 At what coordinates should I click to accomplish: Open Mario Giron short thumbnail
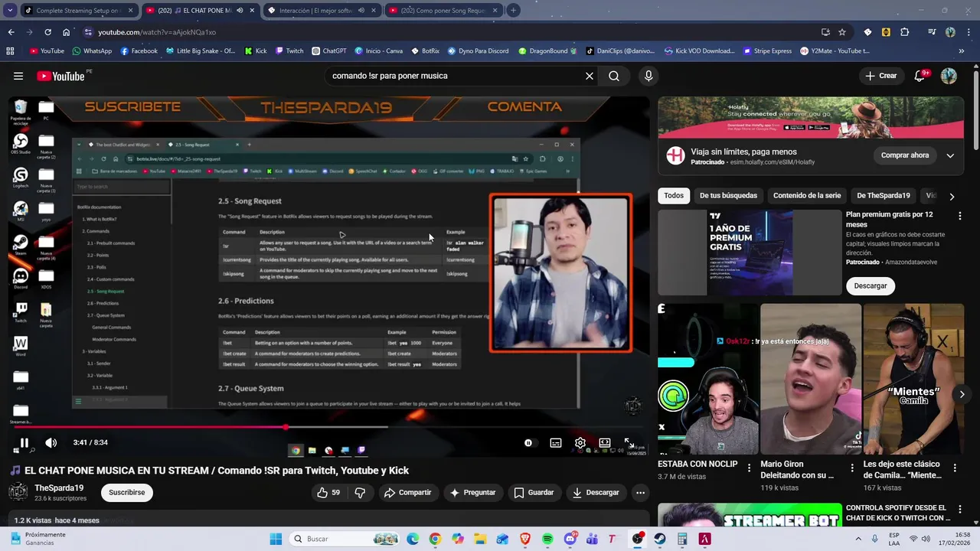point(811,379)
